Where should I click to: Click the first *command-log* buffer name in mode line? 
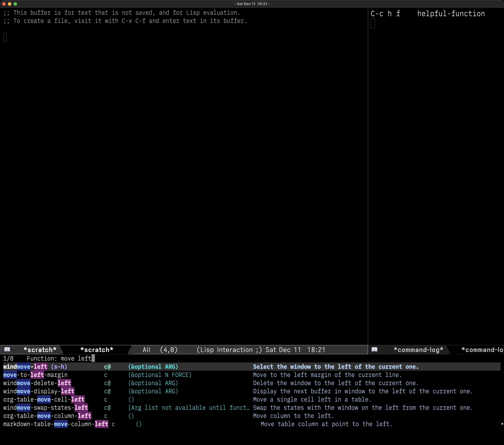point(418,350)
